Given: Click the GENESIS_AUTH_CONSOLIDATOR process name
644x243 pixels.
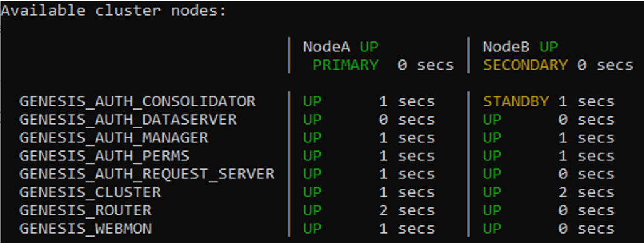Looking at the screenshot, I should pyautogui.click(x=137, y=101).
